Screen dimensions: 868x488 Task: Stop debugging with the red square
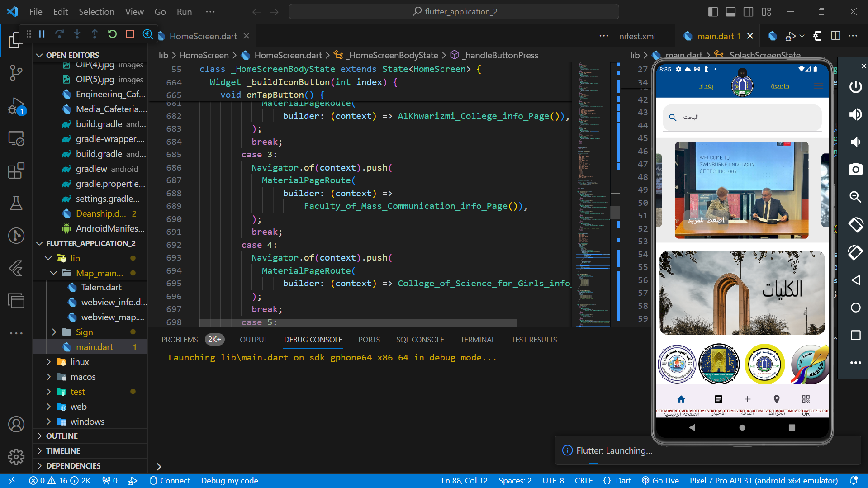click(130, 34)
